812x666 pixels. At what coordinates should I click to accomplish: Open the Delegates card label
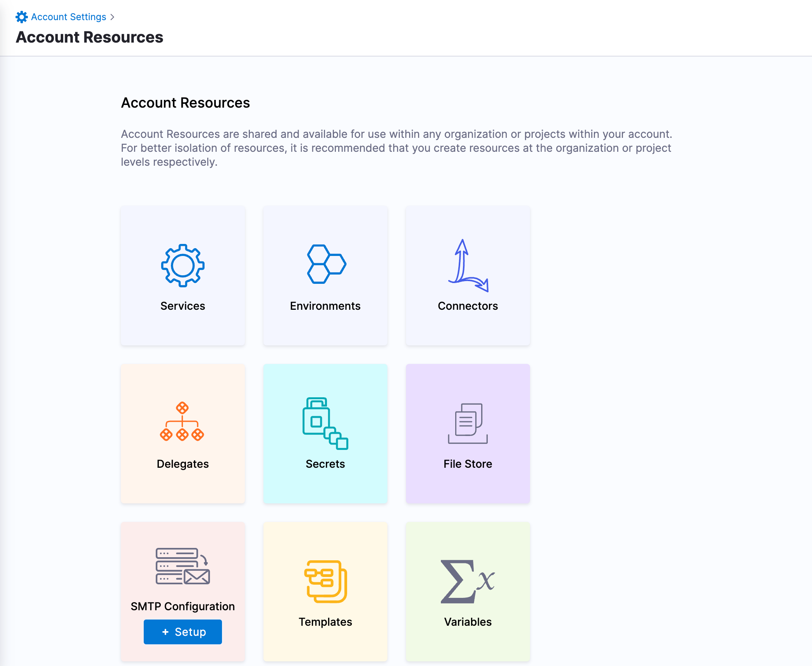coord(182,464)
